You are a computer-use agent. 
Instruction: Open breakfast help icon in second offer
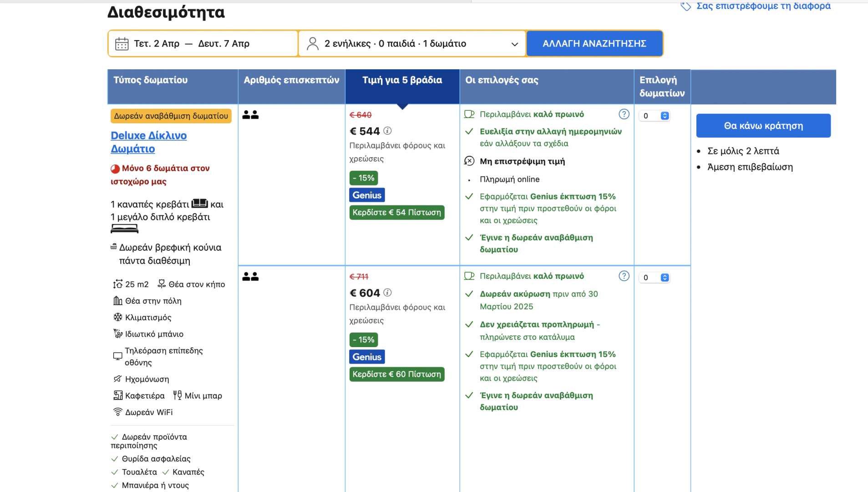pyautogui.click(x=624, y=276)
